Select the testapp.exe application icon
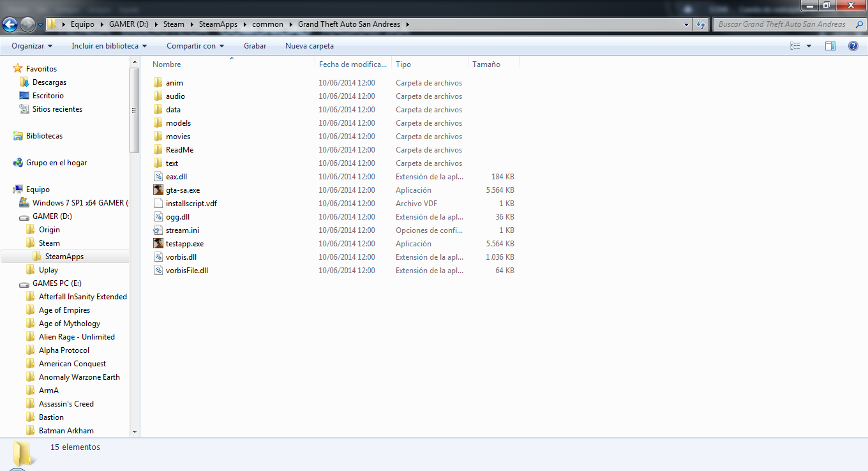Viewport: 868px width, 471px height. coord(158,244)
